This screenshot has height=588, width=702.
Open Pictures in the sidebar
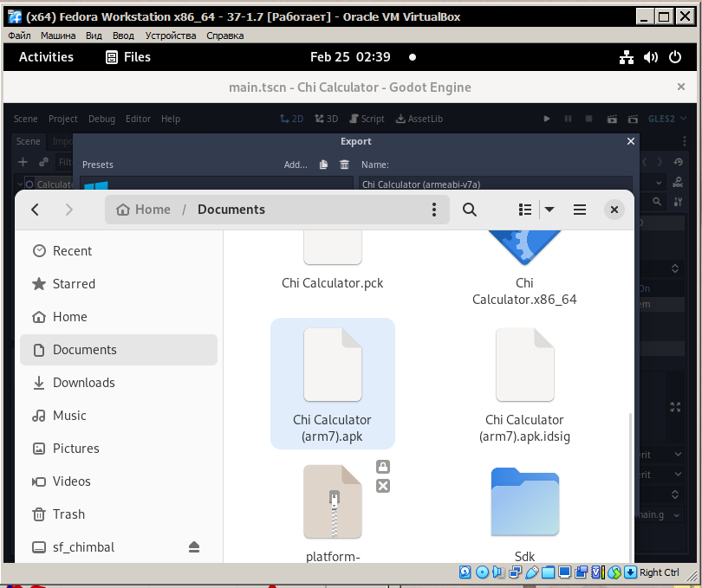(119, 449)
